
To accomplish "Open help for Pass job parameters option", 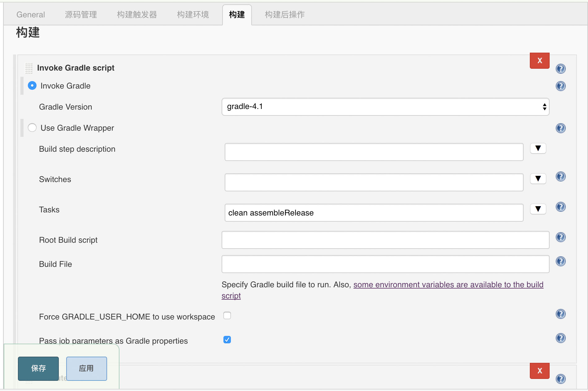I will 560,338.
